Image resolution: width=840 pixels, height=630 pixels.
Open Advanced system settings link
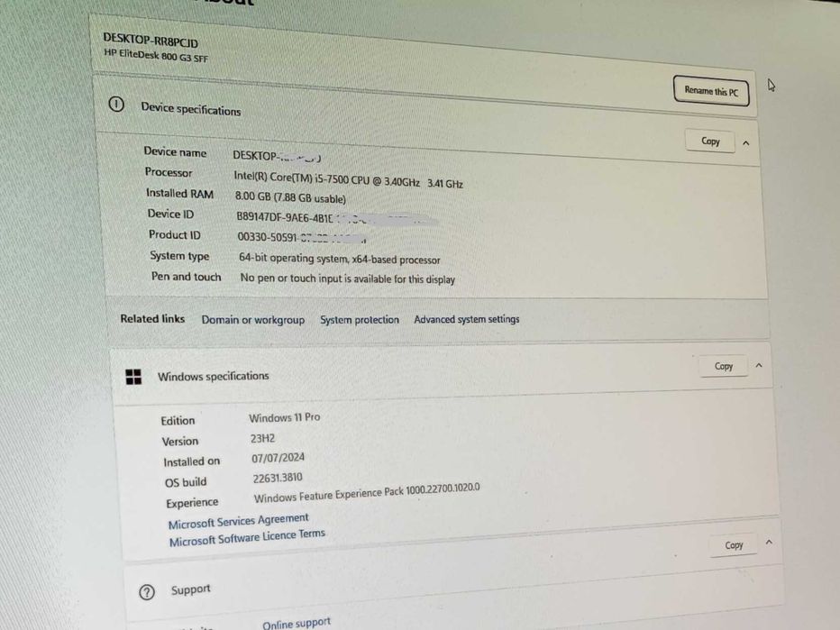coord(467,319)
